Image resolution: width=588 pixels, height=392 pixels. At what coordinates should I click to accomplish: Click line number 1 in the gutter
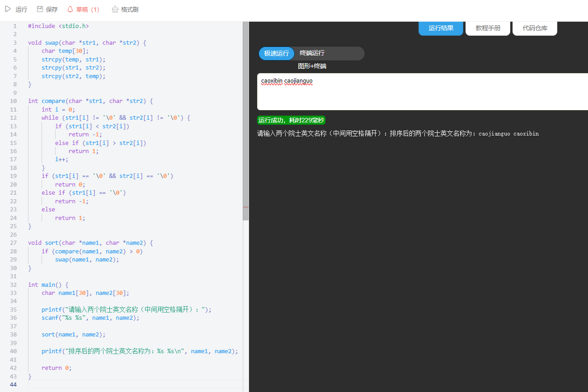(15, 26)
